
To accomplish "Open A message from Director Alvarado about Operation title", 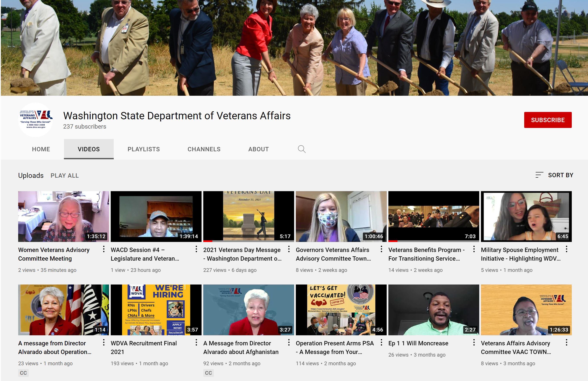I will [x=54, y=348].
